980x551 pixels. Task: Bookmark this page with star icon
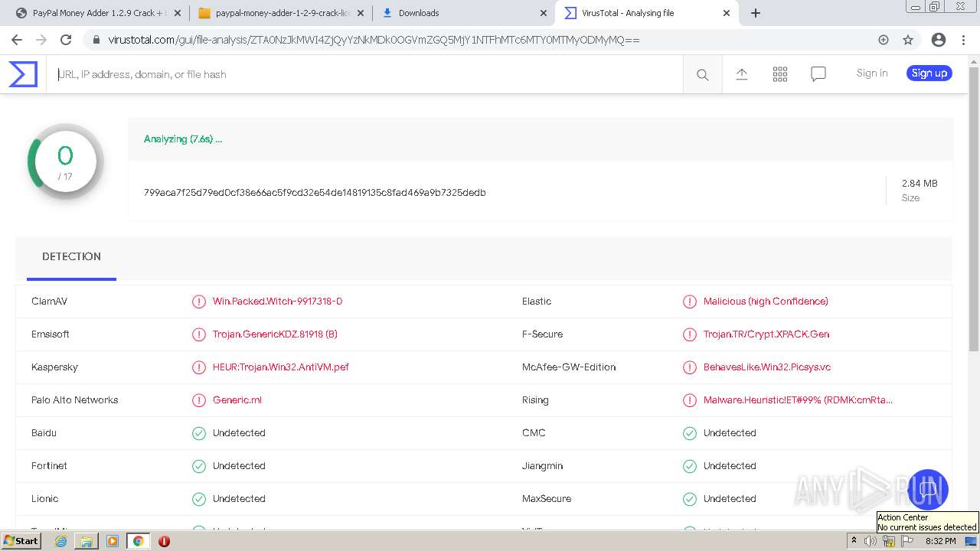(908, 40)
